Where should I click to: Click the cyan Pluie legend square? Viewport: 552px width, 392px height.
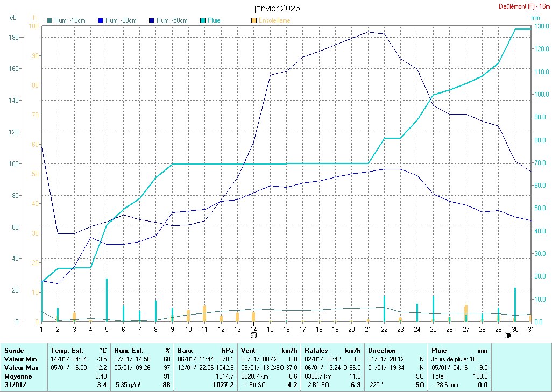pyautogui.click(x=203, y=20)
